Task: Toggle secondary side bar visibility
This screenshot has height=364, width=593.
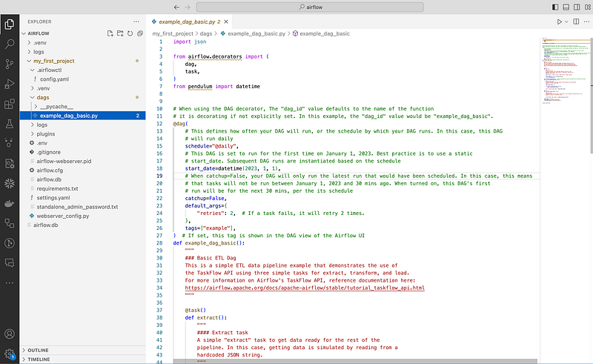Action: coord(577,7)
